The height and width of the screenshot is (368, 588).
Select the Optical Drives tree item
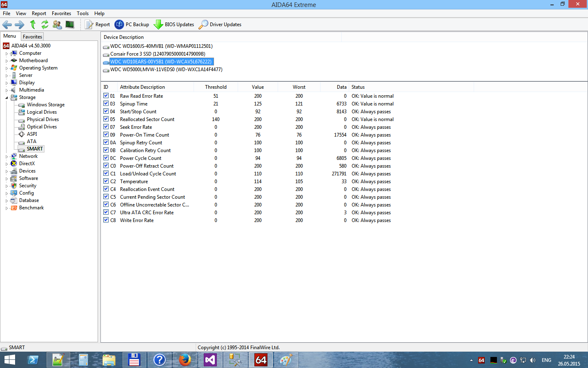click(x=42, y=127)
